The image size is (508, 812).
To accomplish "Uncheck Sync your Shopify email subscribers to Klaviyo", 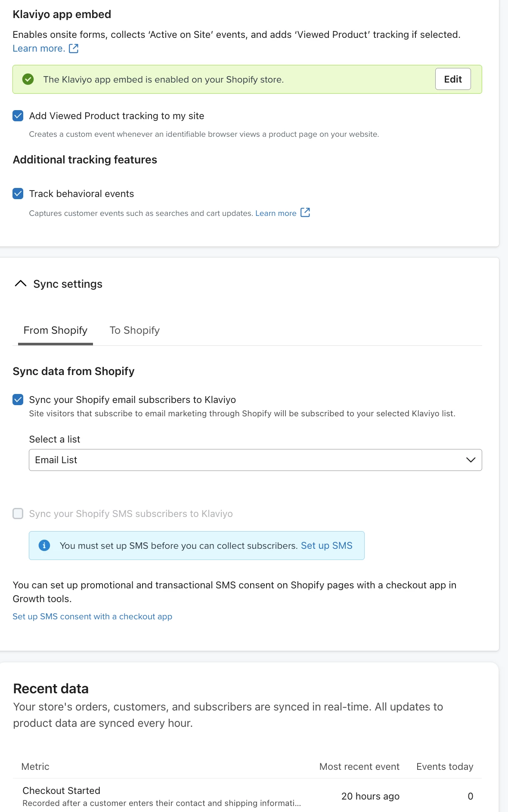I will [18, 400].
